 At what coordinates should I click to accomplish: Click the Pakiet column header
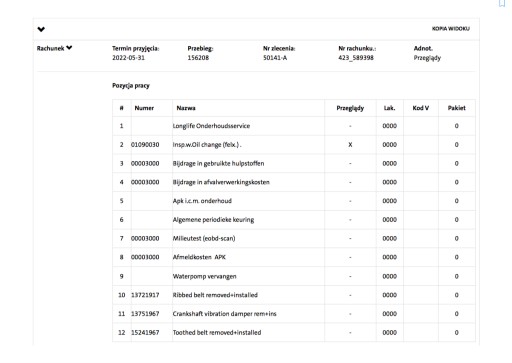pyautogui.click(x=457, y=108)
